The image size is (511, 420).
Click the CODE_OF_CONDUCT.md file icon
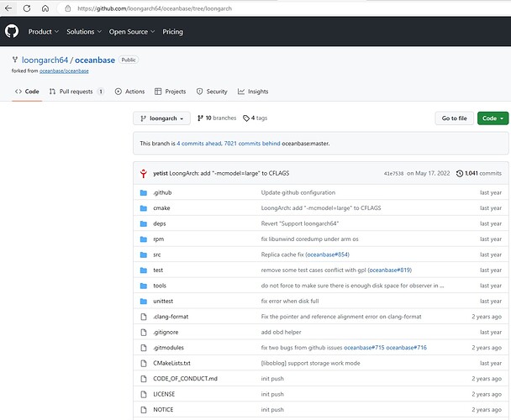[x=144, y=379]
